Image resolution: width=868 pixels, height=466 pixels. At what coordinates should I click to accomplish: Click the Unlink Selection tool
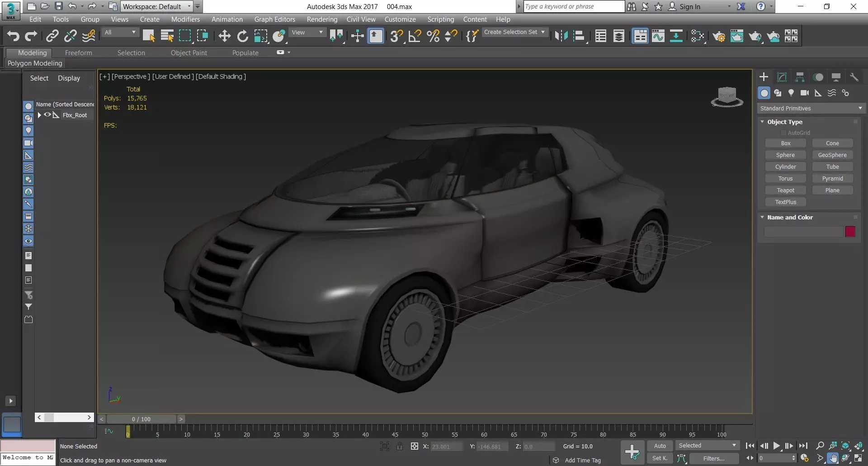[x=71, y=36]
